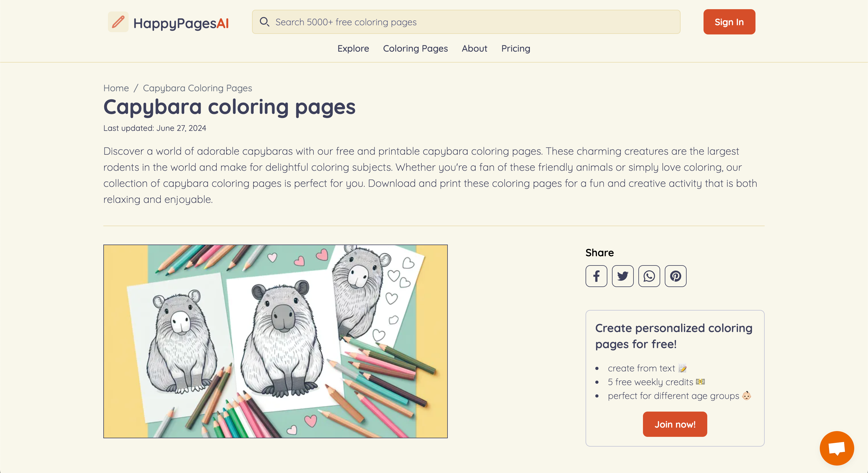Click the Capybara coloring pages heading
Viewport: 868px width, 473px height.
tap(229, 107)
